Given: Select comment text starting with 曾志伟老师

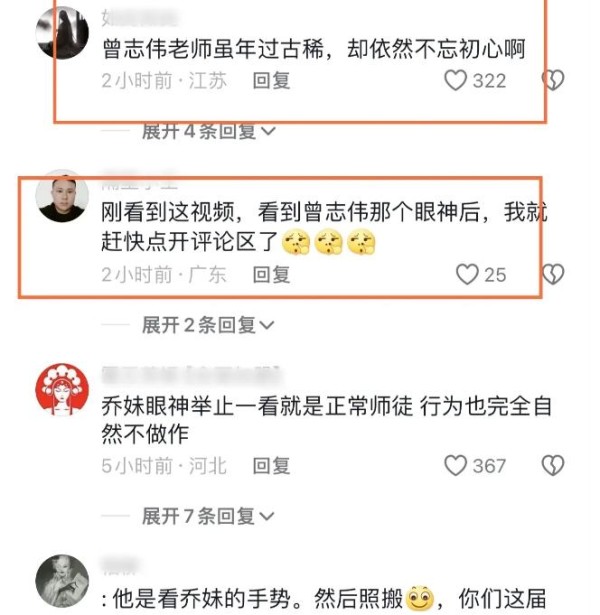Looking at the screenshot, I should [314, 49].
